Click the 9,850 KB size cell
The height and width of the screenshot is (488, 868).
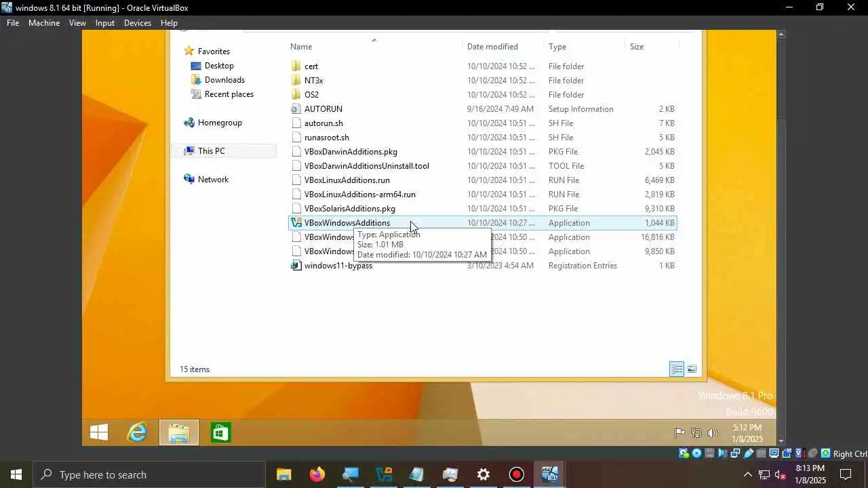coord(659,251)
